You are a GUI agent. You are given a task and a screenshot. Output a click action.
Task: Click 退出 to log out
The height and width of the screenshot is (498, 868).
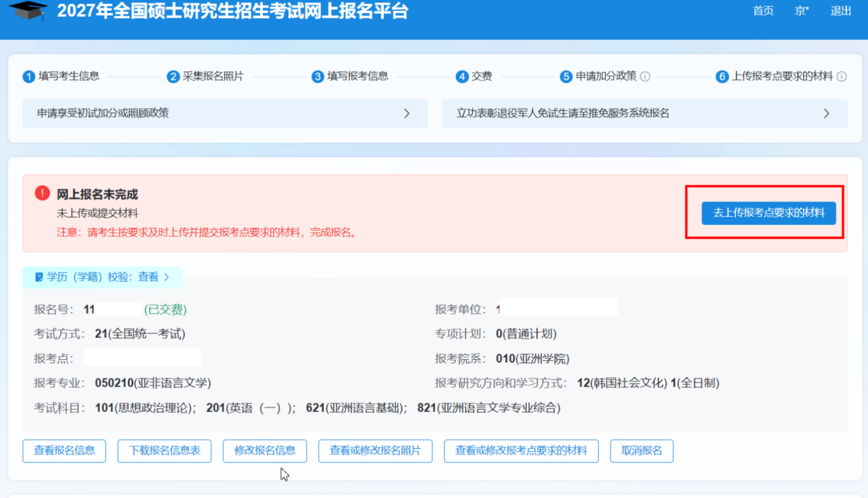[x=841, y=11]
